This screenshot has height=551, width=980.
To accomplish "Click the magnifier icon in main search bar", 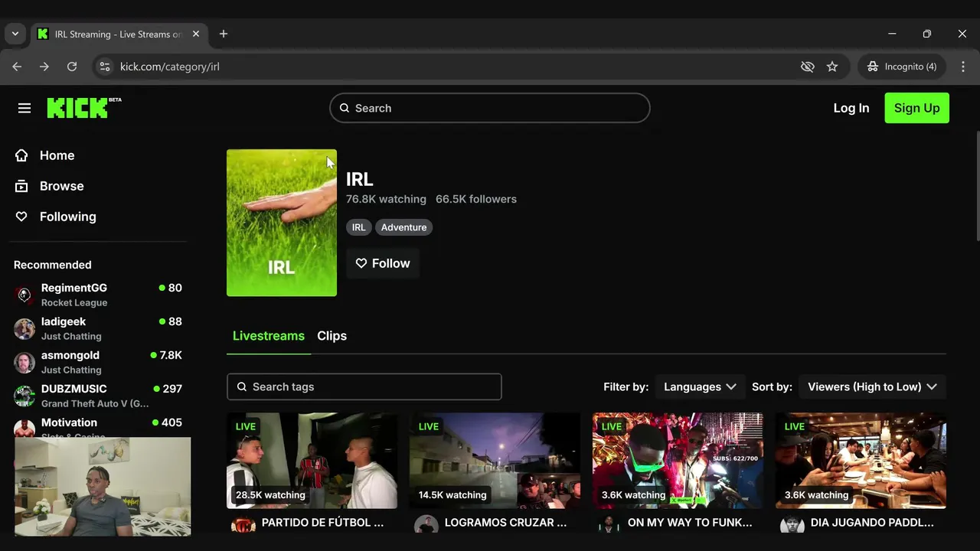I will (345, 108).
